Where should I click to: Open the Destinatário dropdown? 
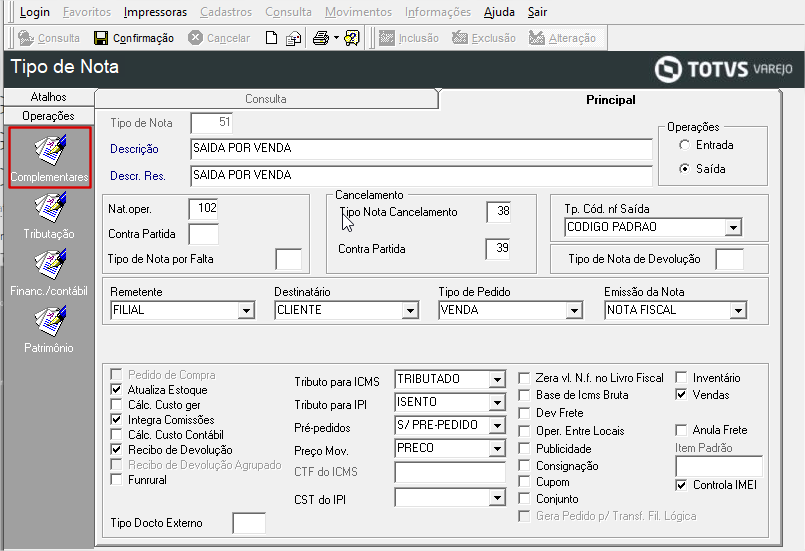pos(410,310)
